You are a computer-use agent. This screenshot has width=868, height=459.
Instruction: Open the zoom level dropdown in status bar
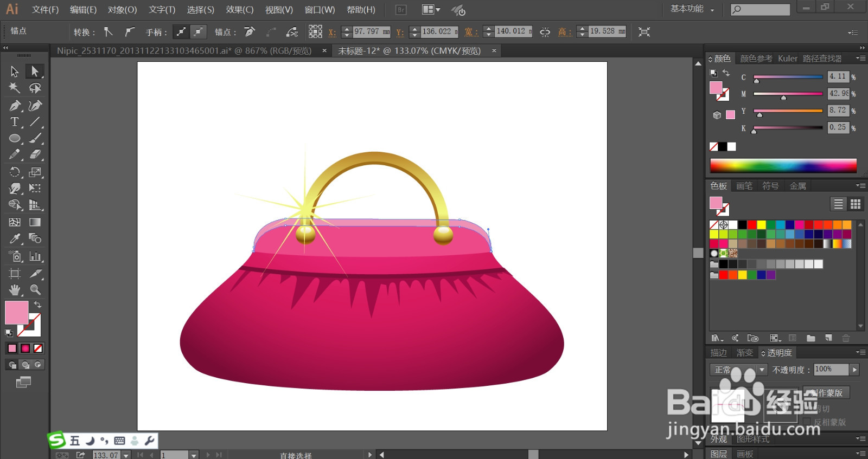point(126,455)
